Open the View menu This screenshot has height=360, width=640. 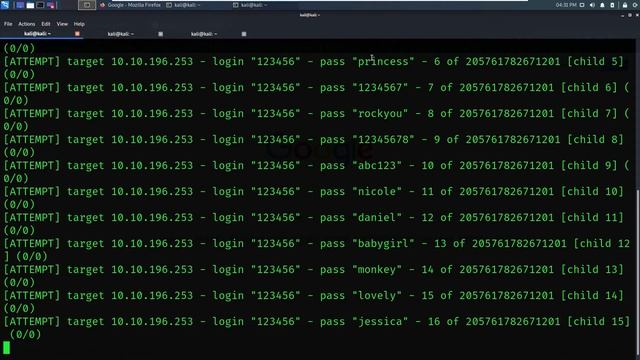[x=62, y=24]
